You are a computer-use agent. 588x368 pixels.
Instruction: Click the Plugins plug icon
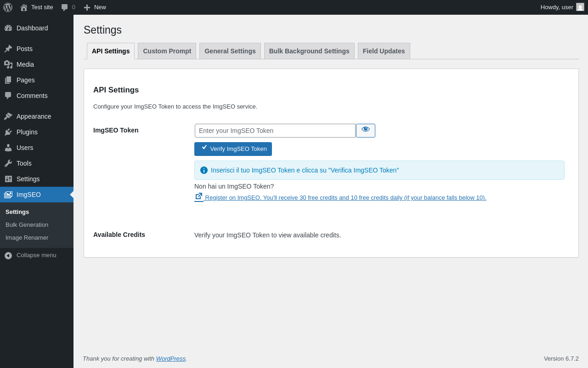(8, 132)
